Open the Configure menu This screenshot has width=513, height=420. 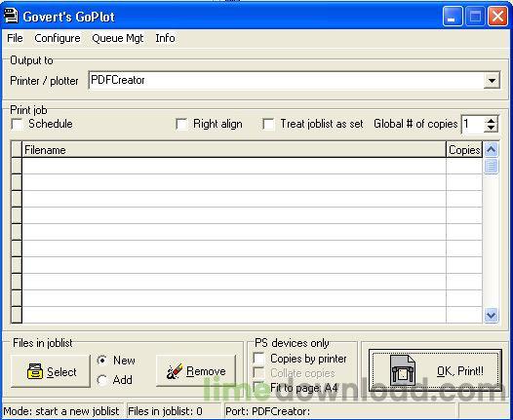(58, 38)
